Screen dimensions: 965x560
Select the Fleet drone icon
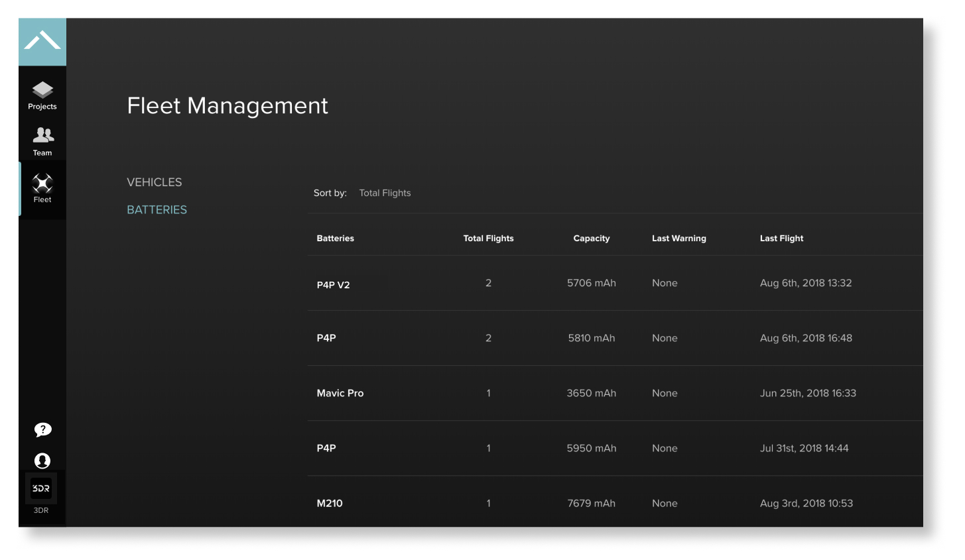(x=42, y=184)
